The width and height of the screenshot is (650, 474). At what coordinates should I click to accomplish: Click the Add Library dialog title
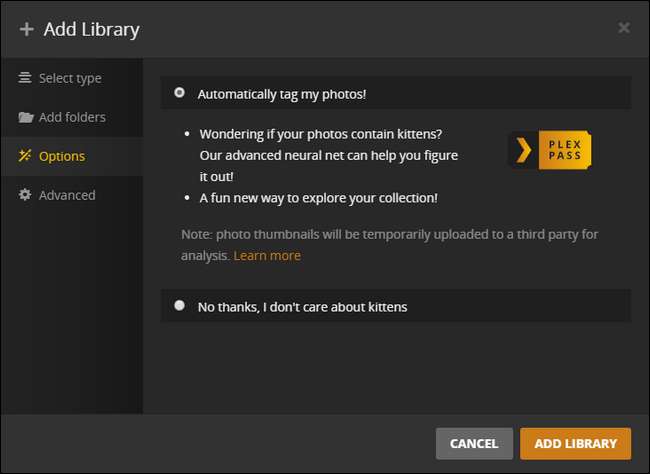point(91,28)
